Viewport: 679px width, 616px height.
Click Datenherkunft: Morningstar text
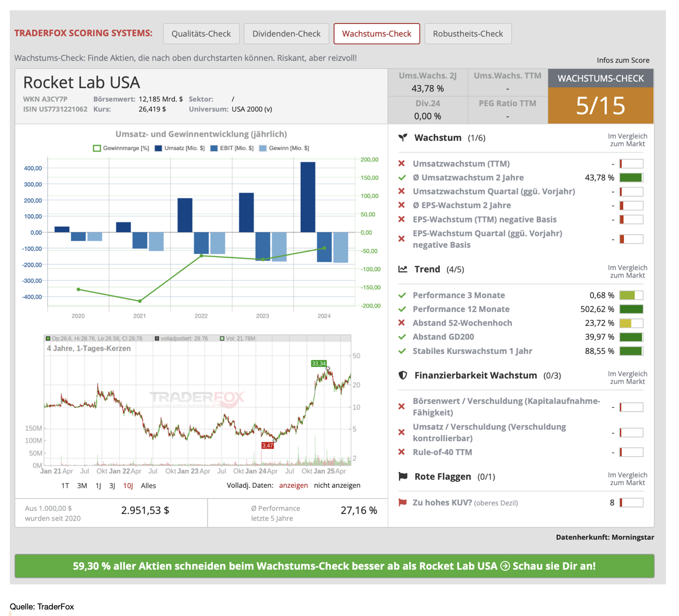point(605,537)
